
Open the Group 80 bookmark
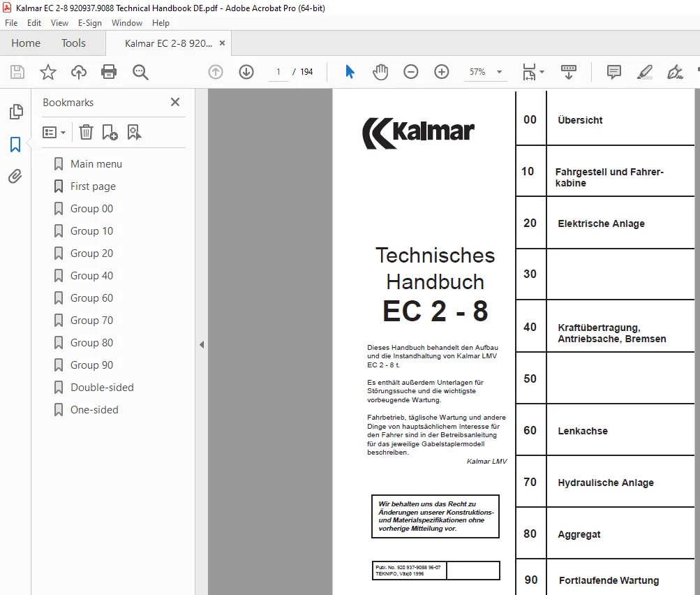91,343
